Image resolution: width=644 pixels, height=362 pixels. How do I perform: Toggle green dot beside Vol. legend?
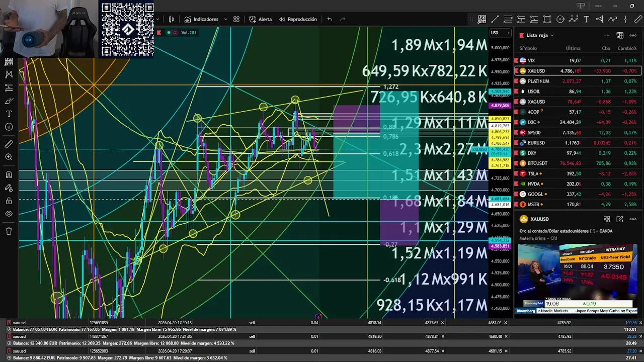click(168, 33)
